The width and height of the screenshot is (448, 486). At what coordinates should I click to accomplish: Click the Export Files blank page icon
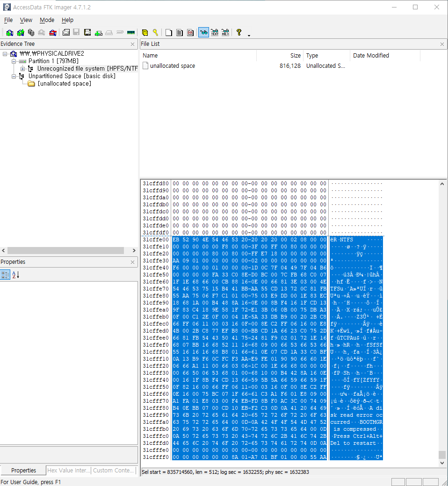click(x=168, y=32)
